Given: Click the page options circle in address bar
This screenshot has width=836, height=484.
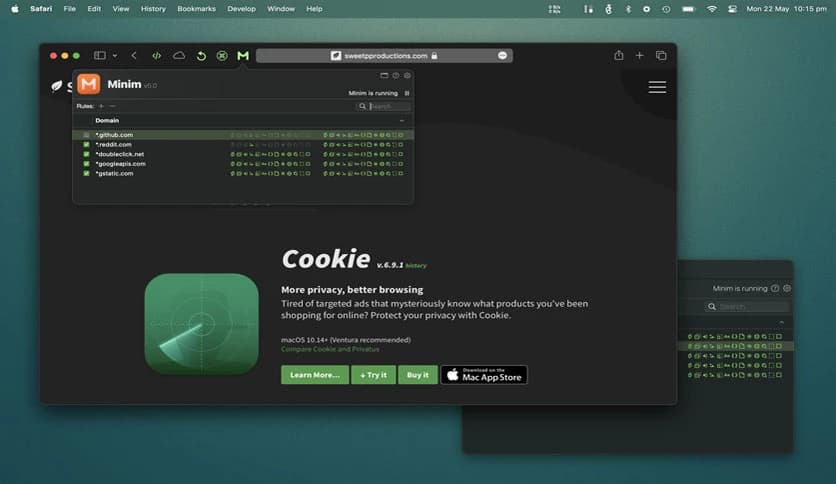Looking at the screenshot, I should (x=502, y=55).
